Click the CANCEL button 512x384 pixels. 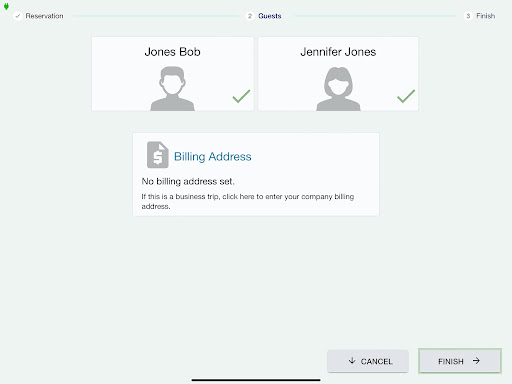point(368,361)
